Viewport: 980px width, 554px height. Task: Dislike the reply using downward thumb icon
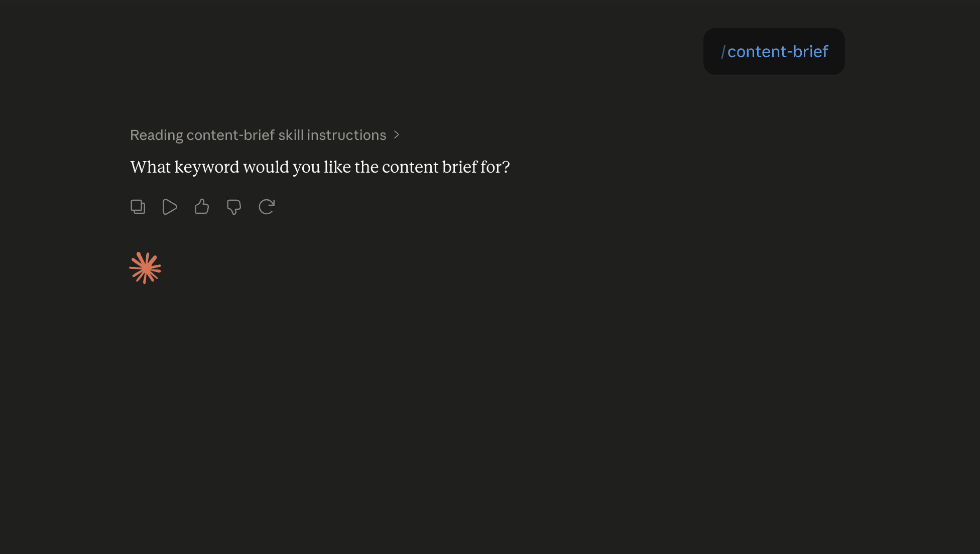[x=234, y=207]
